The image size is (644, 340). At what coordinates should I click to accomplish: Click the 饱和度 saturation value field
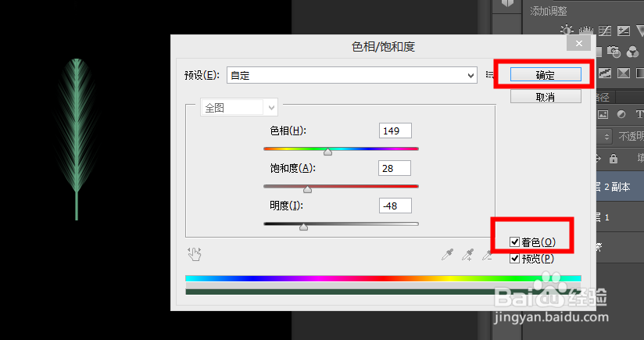coord(394,168)
